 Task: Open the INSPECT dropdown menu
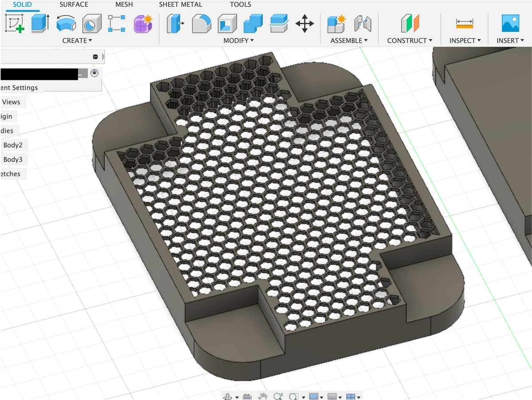coord(465,40)
